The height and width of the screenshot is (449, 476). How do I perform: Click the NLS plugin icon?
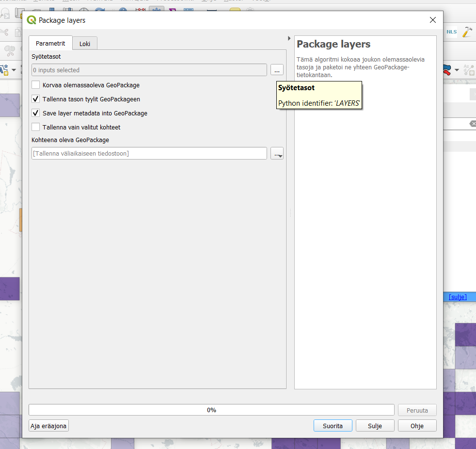click(451, 32)
